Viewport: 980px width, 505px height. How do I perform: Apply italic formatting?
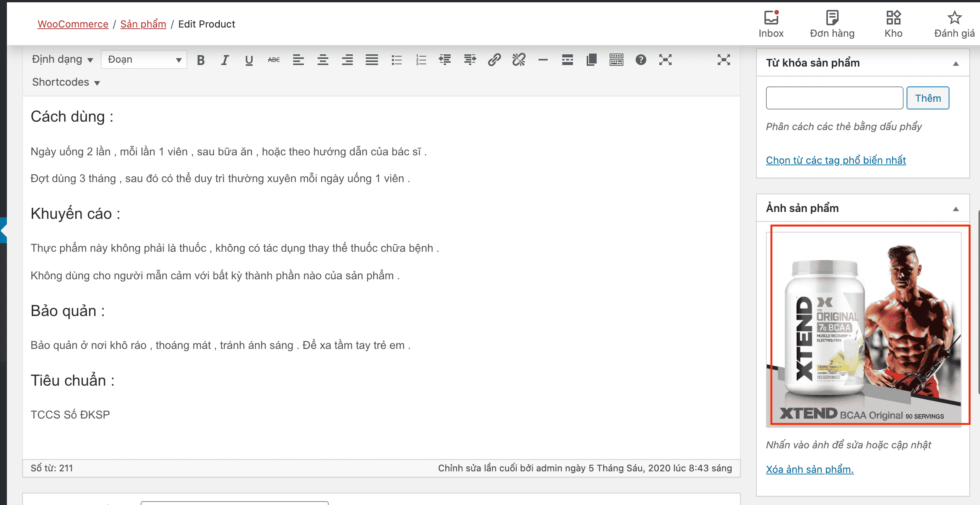225,60
